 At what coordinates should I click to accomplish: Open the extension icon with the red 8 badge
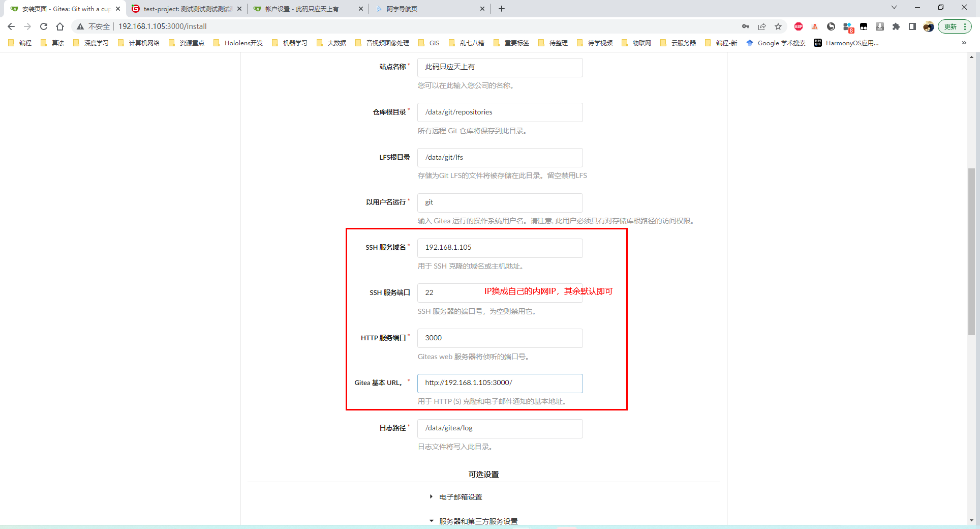tap(848, 27)
